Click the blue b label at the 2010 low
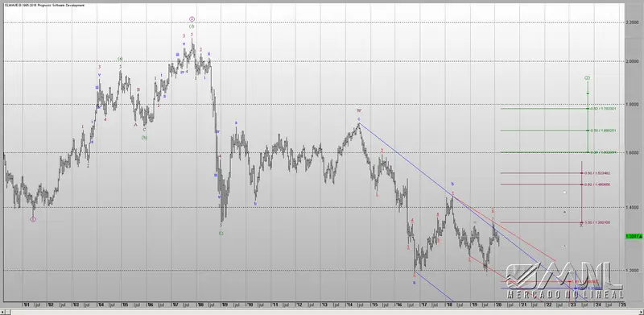Image resolution: width=644 pixels, height=315 pixels. 255,203
